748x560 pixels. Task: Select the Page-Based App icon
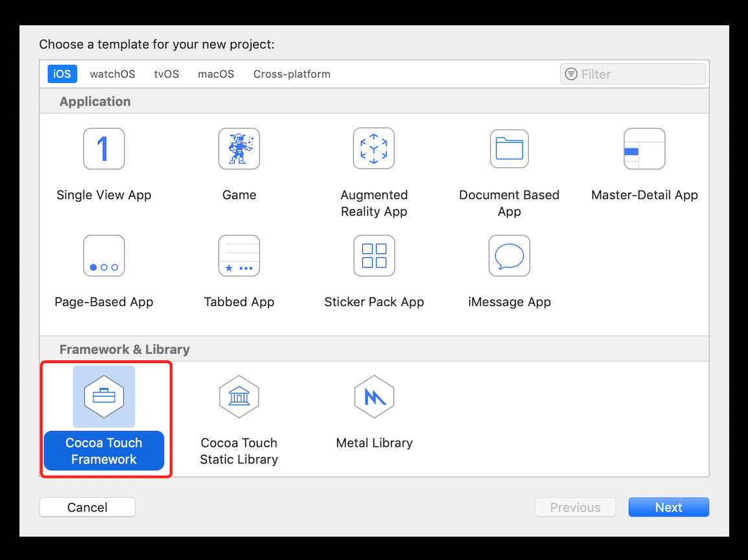point(104,256)
